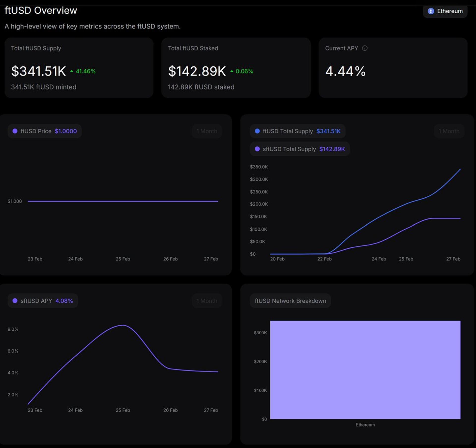Open 1 Month range on APY chart
The width and height of the screenshot is (476, 448).
tap(207, 301)
